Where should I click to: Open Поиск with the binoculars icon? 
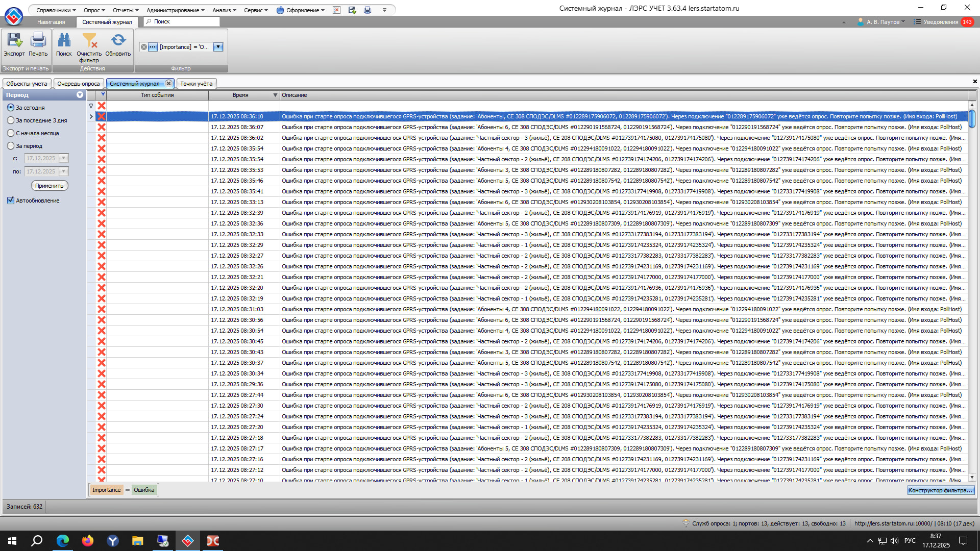point(64,41)
